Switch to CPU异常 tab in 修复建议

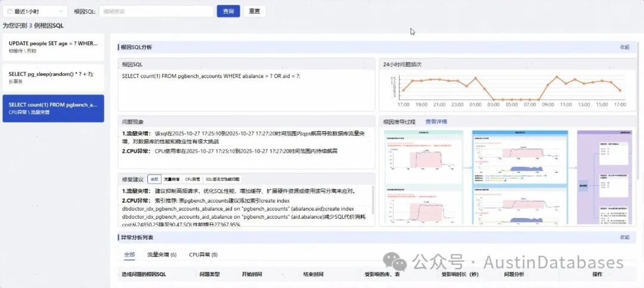click(192, 179)
